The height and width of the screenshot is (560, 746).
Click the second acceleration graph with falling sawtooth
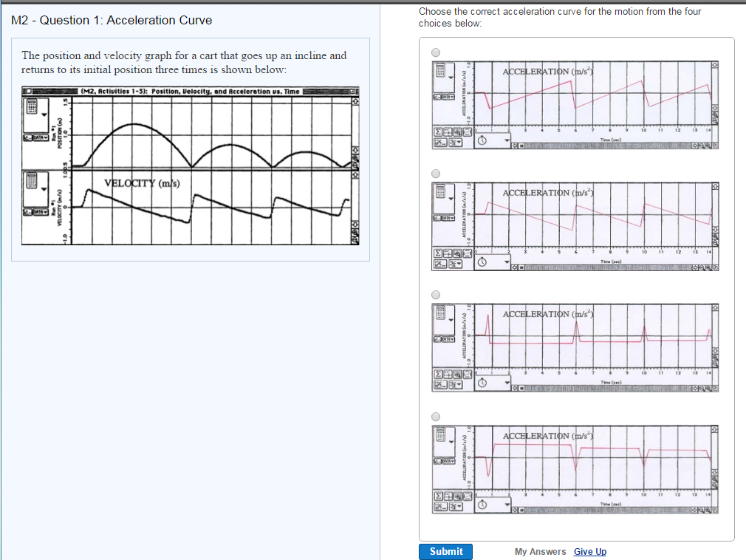tap(575, 226)
